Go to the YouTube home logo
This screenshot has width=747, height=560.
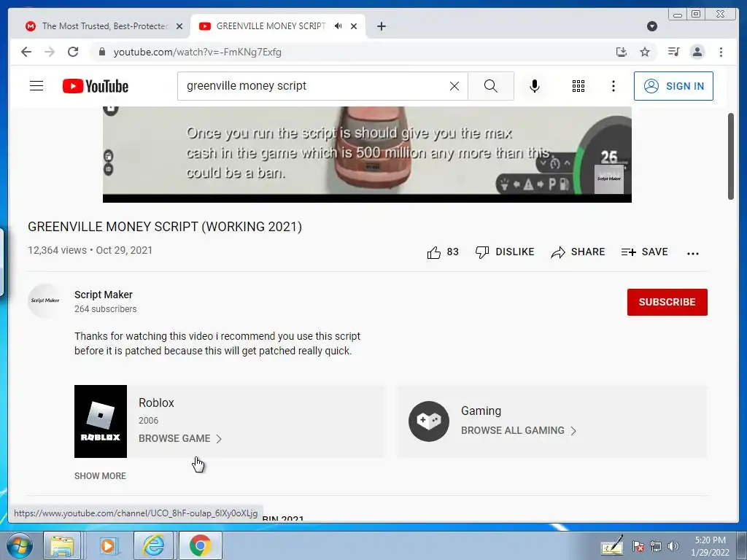[x=96, y=86]
